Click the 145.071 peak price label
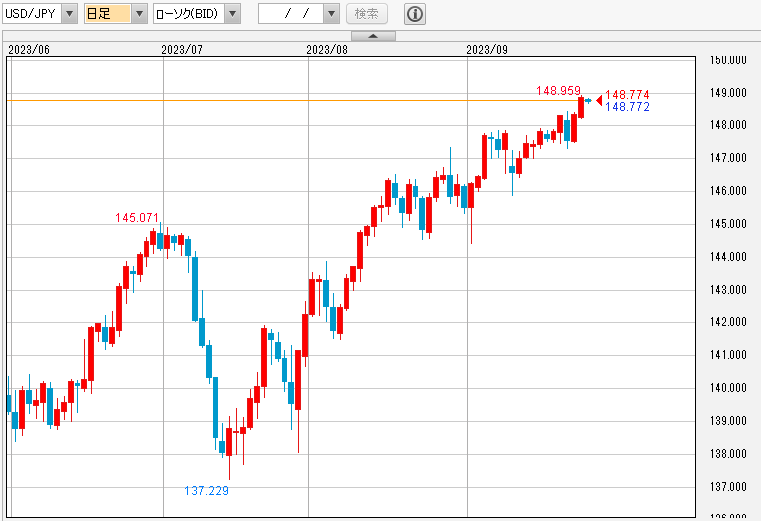Viewport: 761px width, 521px height. coord(137,218)
